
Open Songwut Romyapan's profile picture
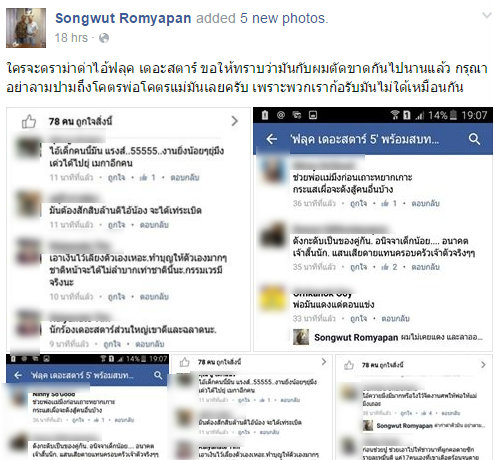click(26, 28)
